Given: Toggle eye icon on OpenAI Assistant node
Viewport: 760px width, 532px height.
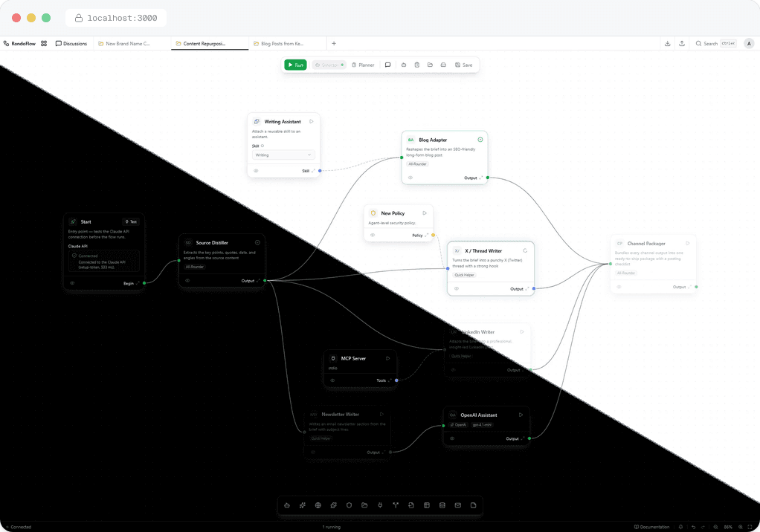Looking at the screenshot, I should pos(452,438).
